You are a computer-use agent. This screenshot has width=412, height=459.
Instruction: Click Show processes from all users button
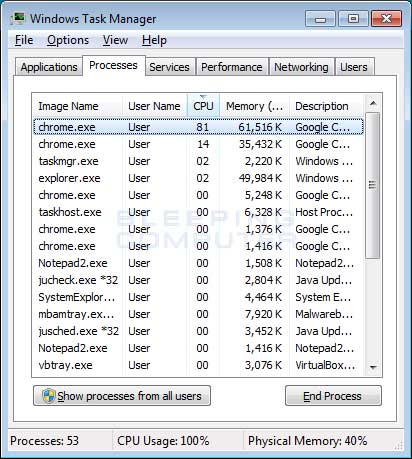pyautogui.click(x=122, y=396)
